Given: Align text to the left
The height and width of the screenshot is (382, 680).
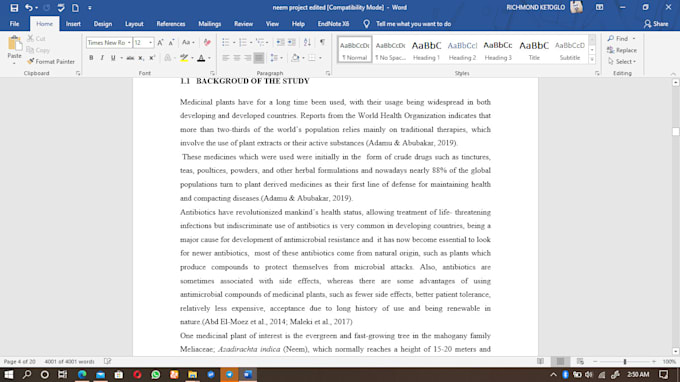Looking at the screenshot, I should coord(226,58).
